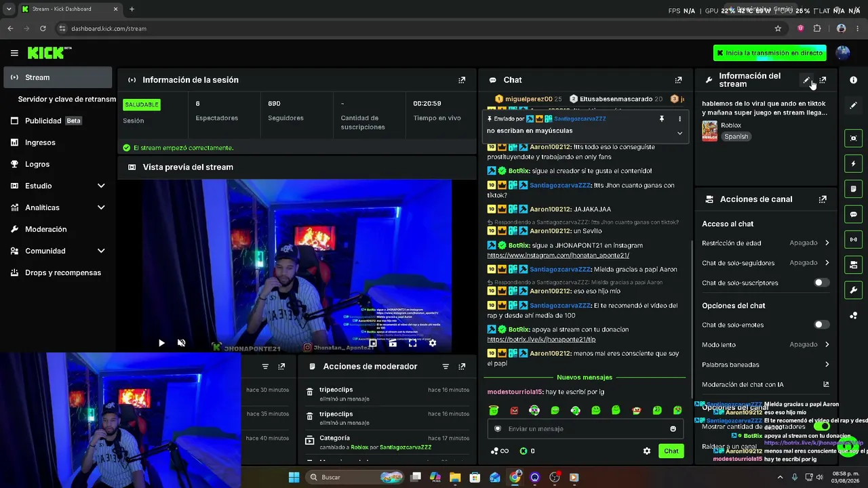Click the document icon in the right rail
The height and width of the screenshot is (488, 868).
[x=853, y=188]
